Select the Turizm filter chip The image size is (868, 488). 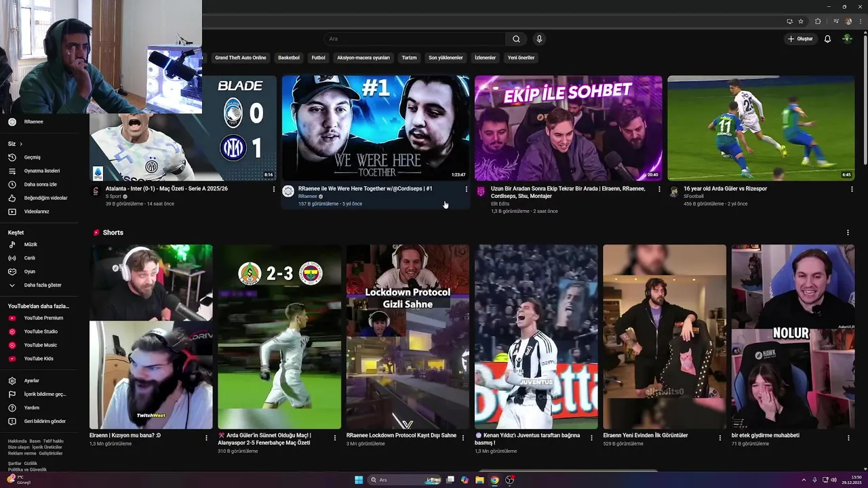tap(409, 58)
